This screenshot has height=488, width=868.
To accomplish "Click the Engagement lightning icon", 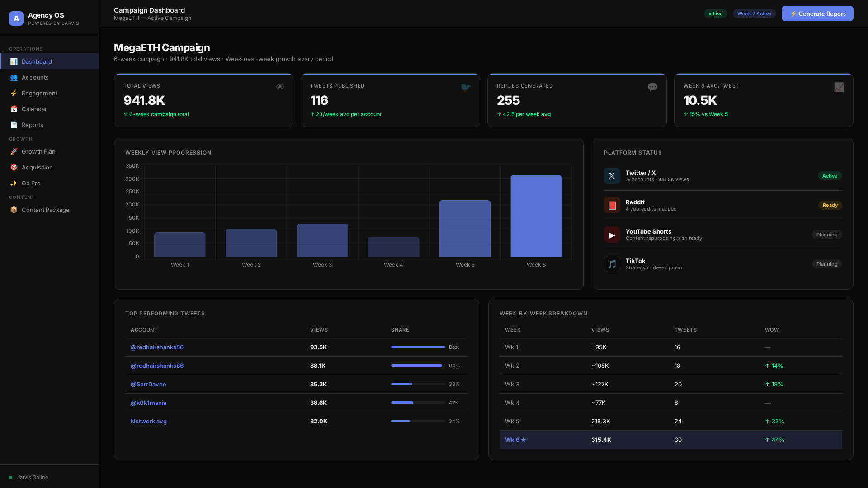I will (x=14, y=93).
